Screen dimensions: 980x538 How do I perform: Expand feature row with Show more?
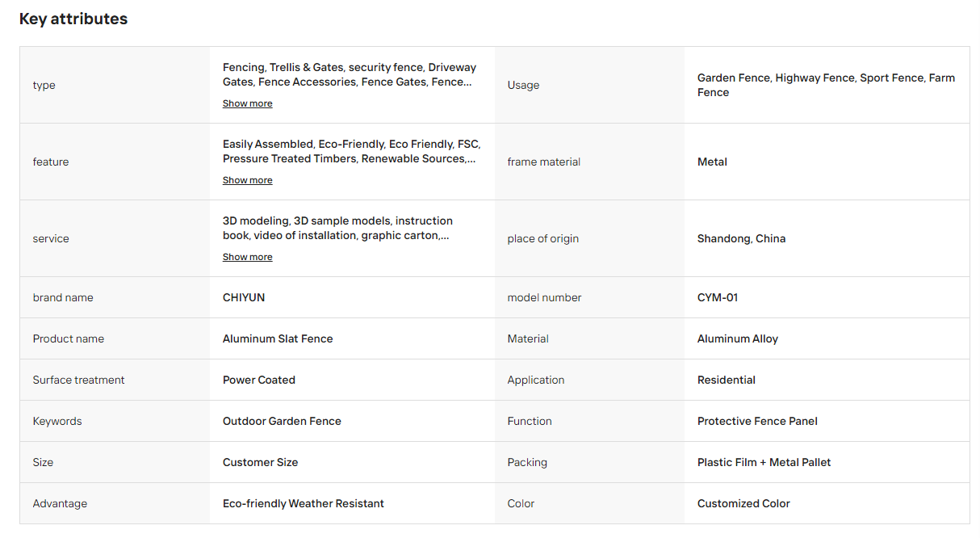247,180
